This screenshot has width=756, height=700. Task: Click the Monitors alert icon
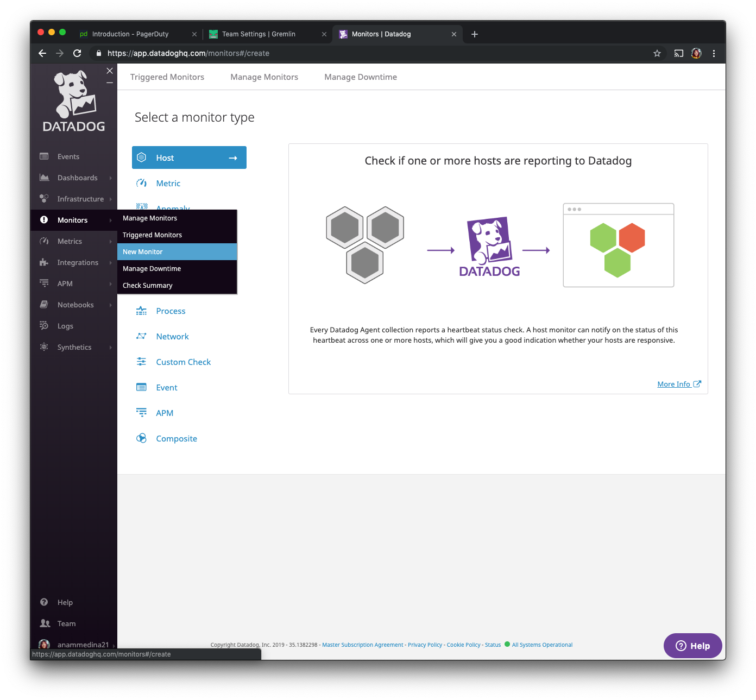(44, 220)
